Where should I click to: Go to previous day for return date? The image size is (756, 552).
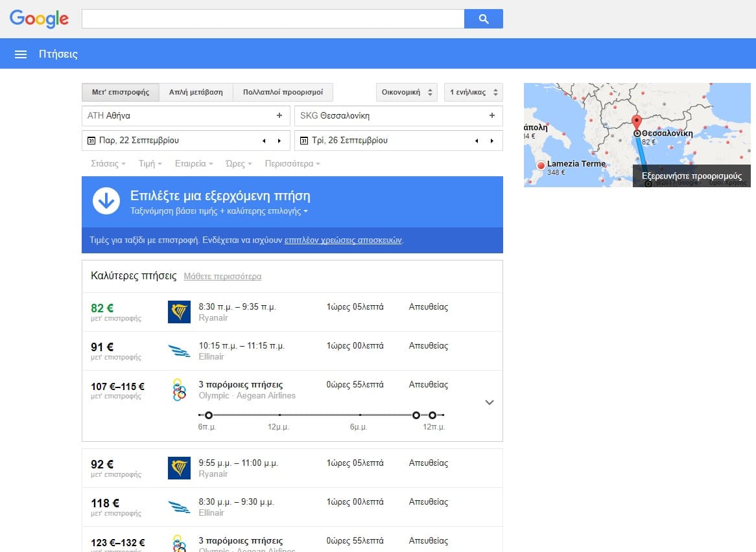click(x=477, y=141)
